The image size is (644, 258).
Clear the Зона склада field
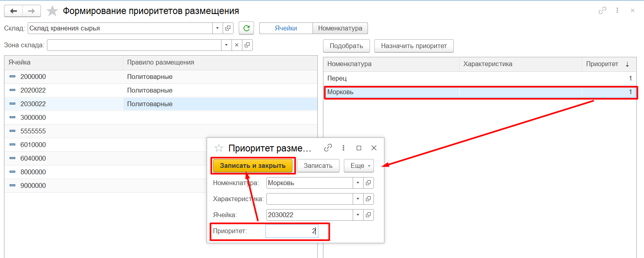pos(237,45)
